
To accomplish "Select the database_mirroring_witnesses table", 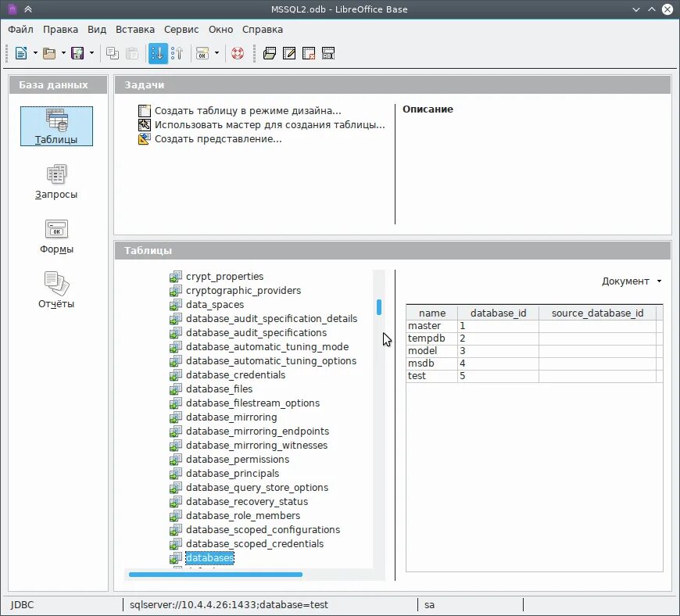I will pyautogui.click(x=256, y=446).
